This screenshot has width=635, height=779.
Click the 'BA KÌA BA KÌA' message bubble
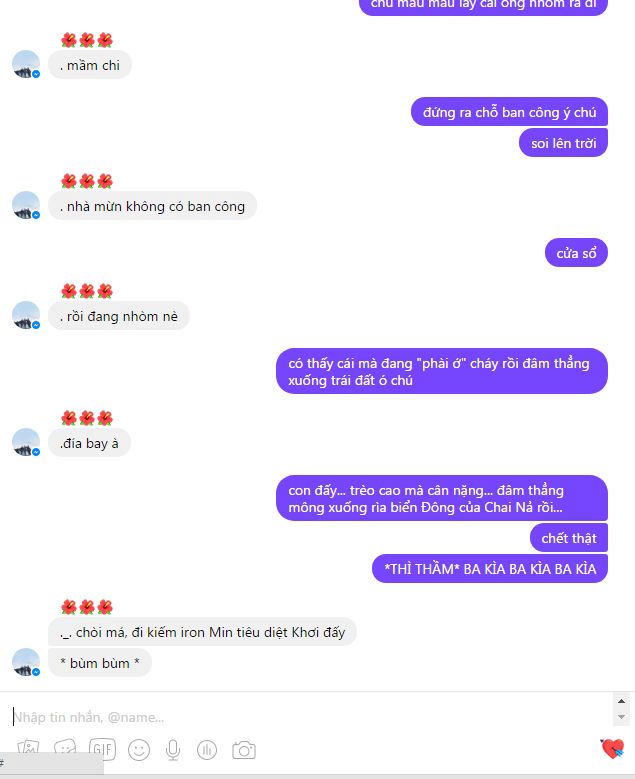click(x=490, y=569)
